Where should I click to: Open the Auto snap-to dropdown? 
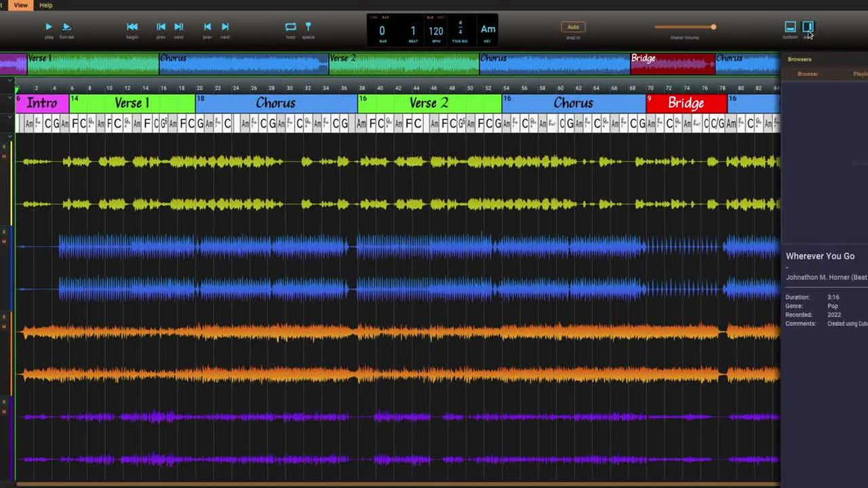pos(573,27)
